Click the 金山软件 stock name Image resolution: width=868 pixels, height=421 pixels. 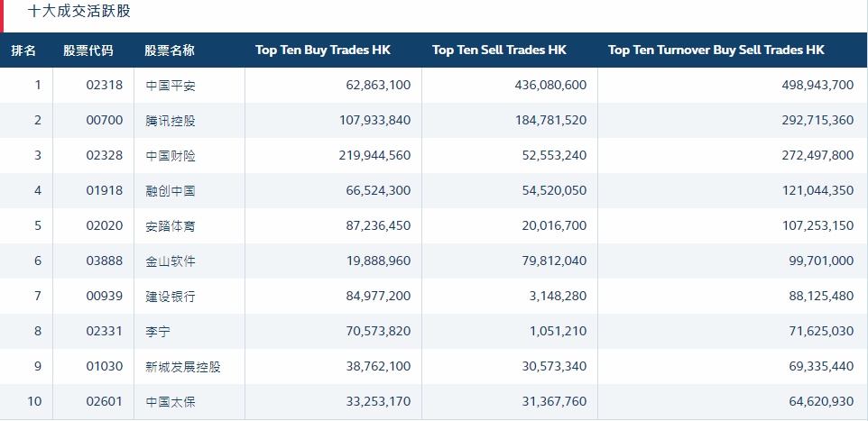[x=171, y=261]
